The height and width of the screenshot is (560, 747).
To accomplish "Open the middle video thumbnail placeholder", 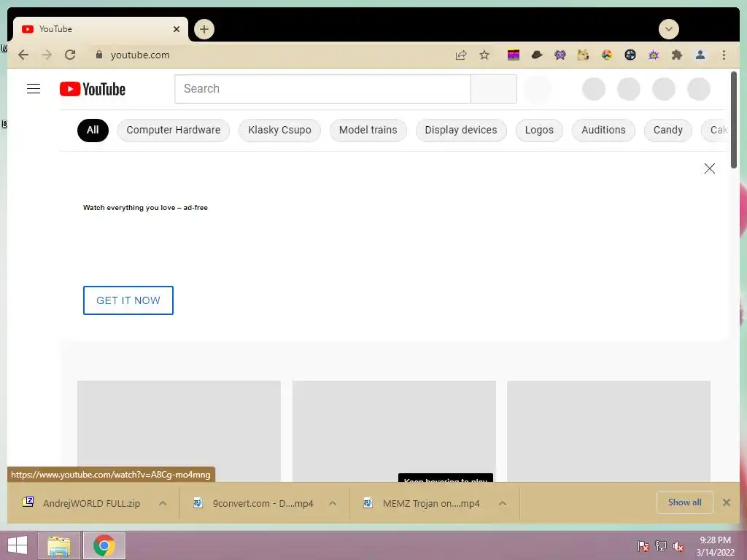I will click(394, 431).
